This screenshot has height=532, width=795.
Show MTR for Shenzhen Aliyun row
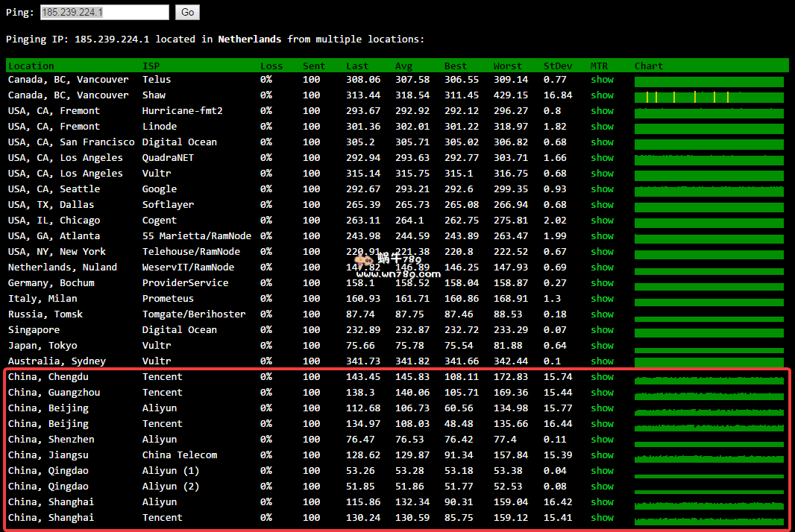[602, 440]
